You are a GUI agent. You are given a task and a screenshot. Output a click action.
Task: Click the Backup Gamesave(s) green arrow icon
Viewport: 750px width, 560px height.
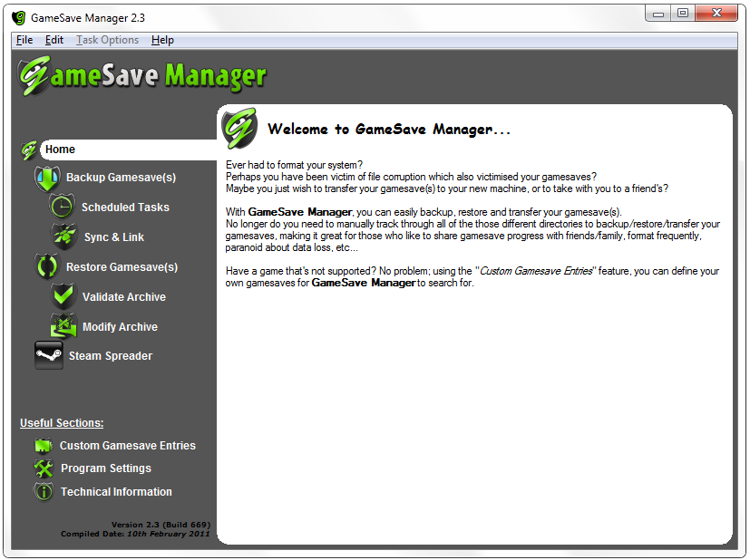point(47,178)
